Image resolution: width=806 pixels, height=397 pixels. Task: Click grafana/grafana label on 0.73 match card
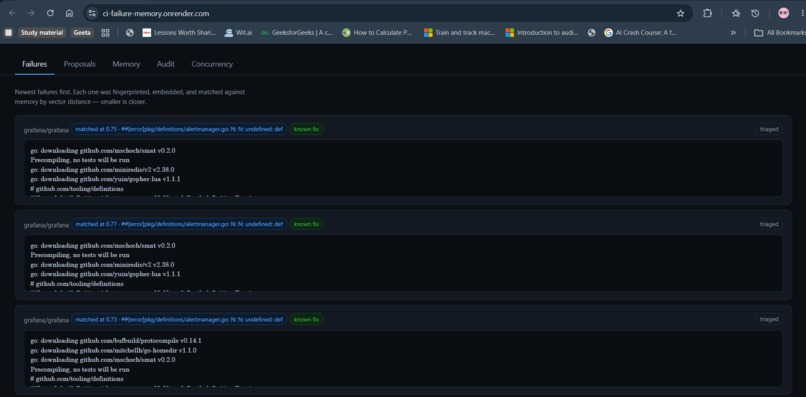[46, 320]
